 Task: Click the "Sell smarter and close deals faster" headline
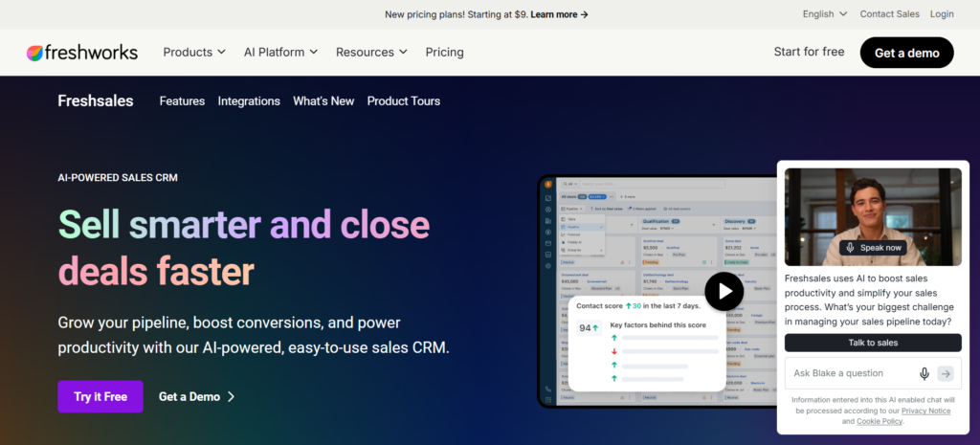pyautogui.click(x=244, y=248)
